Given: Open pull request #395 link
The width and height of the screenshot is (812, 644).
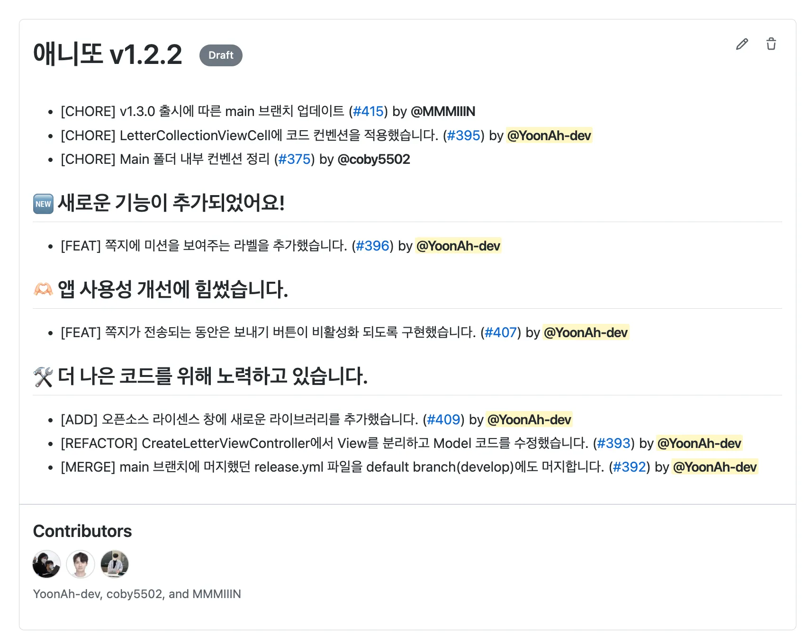Looking at the screenshot, I should [463, 135].
